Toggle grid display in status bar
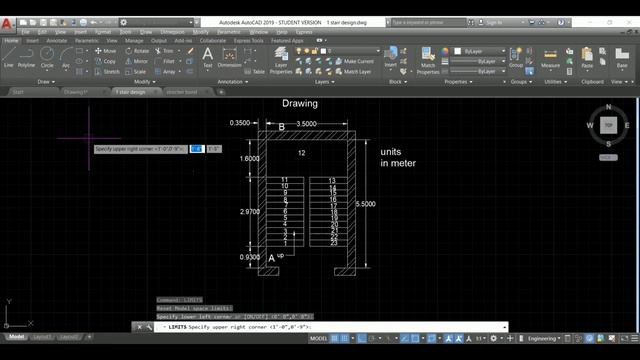 tap(334, 338)
